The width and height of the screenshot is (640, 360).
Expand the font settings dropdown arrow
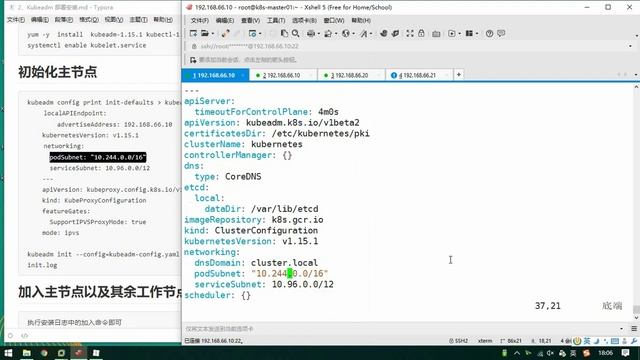(371, 34)
